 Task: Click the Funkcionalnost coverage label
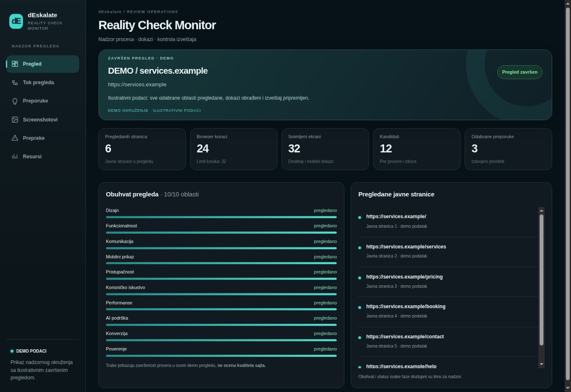(x=122, y=226)
